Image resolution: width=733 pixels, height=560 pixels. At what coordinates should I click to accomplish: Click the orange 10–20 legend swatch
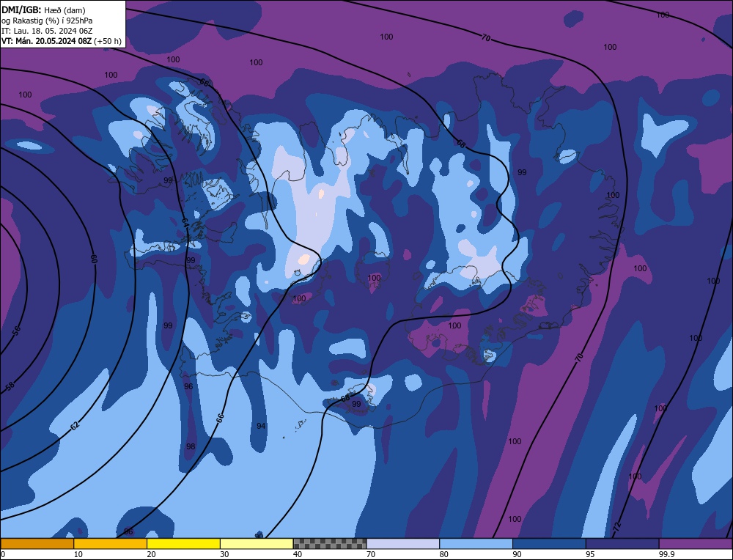pos(111,544)
